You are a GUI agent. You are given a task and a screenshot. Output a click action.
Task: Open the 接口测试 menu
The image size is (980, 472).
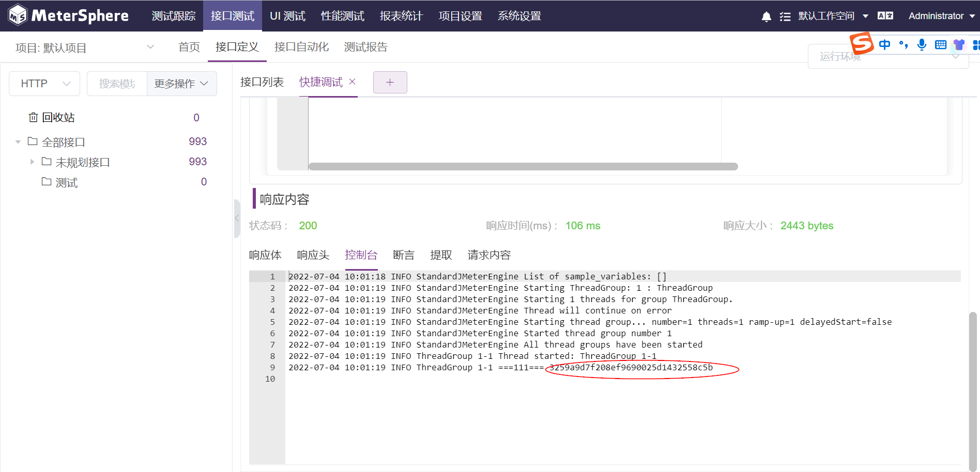pos(233,16)
